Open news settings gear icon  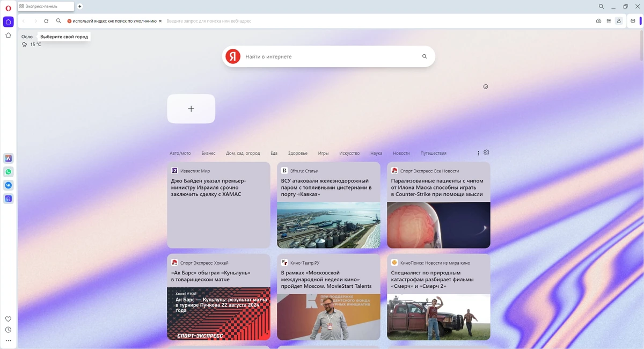pyautogui.click(x=486, y=152)
